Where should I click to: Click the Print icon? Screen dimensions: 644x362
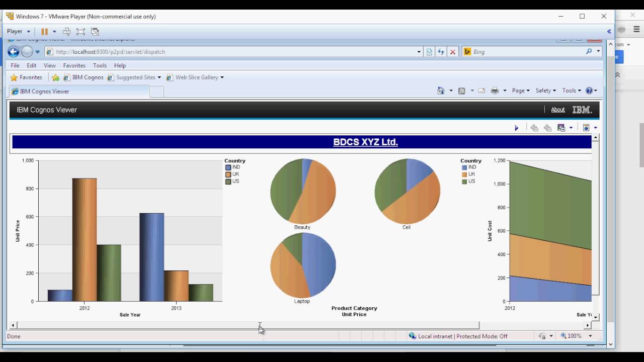pyautogui.click(x=495, y=90)
